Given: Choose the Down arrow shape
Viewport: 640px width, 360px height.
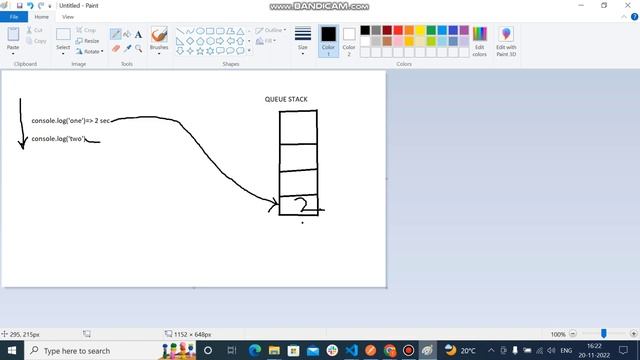Looking at the screenshot, I should 180,51.
